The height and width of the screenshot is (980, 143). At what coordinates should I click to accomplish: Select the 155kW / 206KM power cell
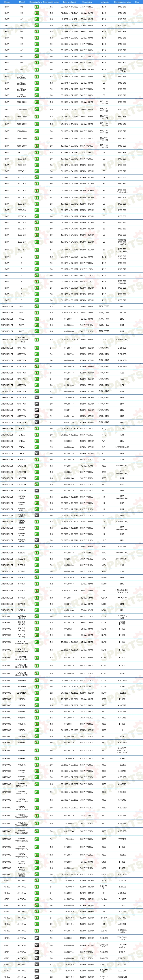click(x=86, y=191)
